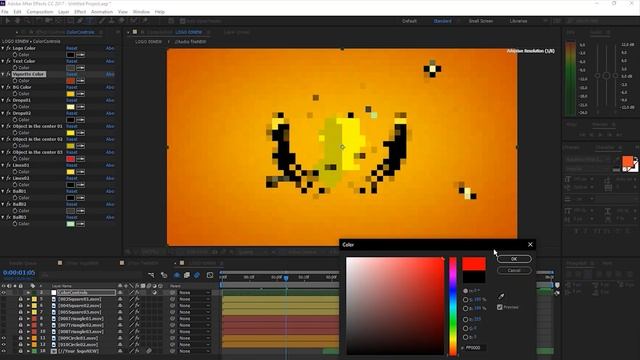Expand the 003Square01 layer properties
This screenshot has height=360, width=640.
click(28, 299)
